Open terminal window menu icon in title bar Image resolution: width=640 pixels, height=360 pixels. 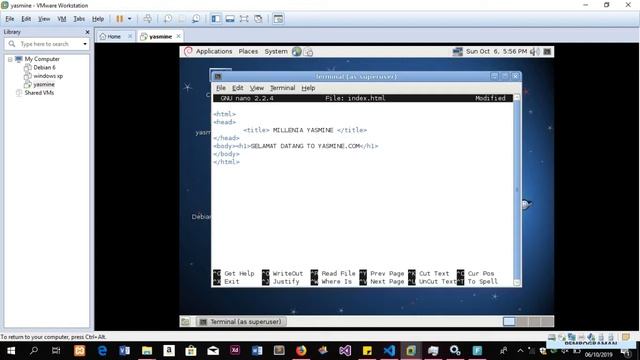click(x=218, y=76)
